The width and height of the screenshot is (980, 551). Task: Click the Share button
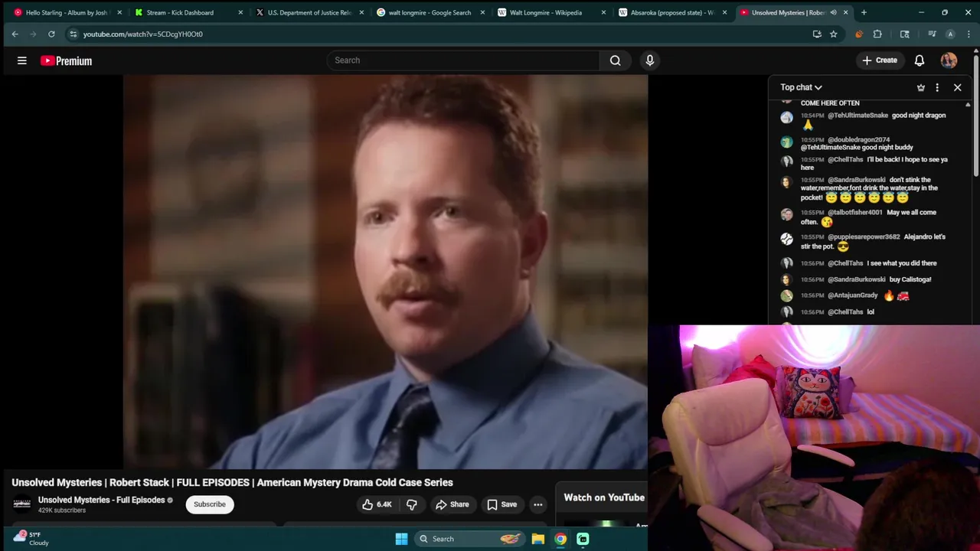pyautogui.click(x=452, y=504)
